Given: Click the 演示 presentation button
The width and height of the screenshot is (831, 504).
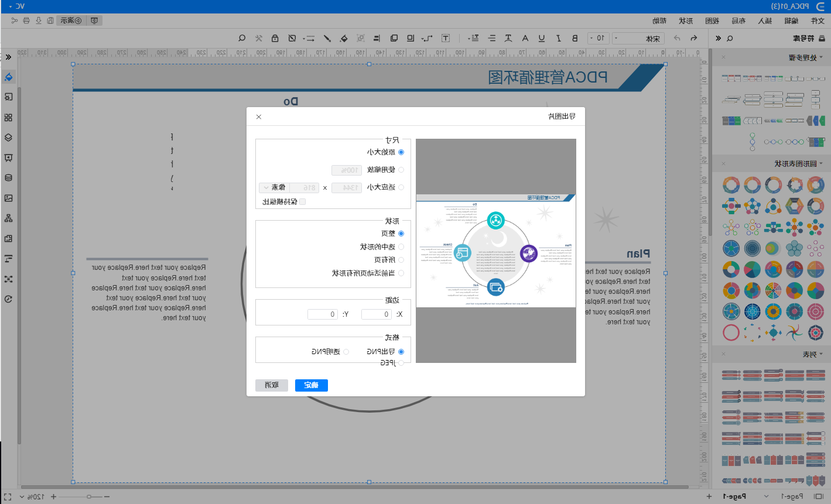Looking at the screenshot, I should pyautogui.click(x=71, y=20).
